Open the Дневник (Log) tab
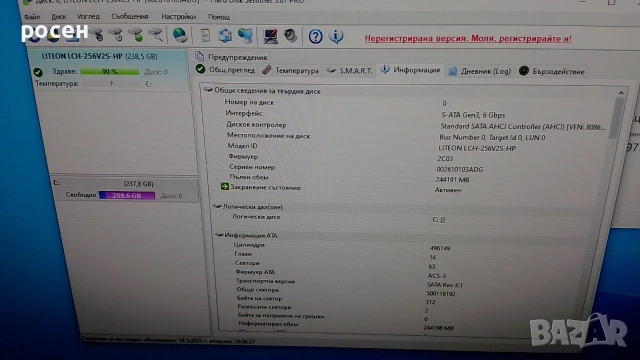 point(480,71)
